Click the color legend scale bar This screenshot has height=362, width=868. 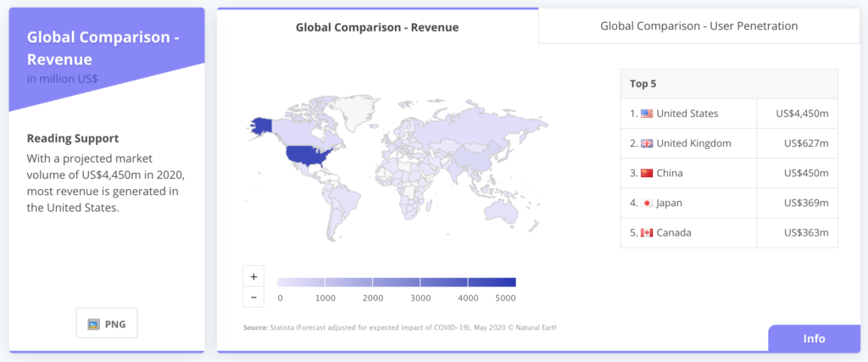(397, 282)
